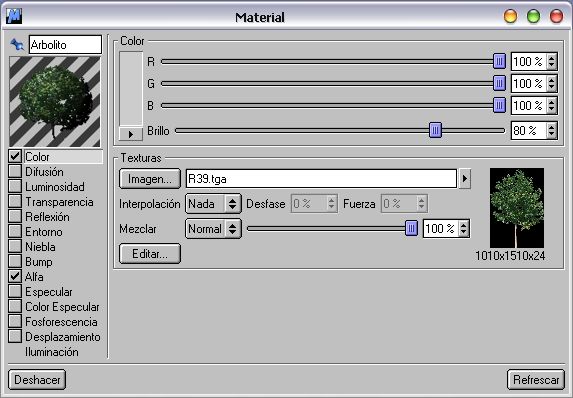Click the Mezclar percentage stepper arrows
Screen dimensions: 573x398
point(463,228)
